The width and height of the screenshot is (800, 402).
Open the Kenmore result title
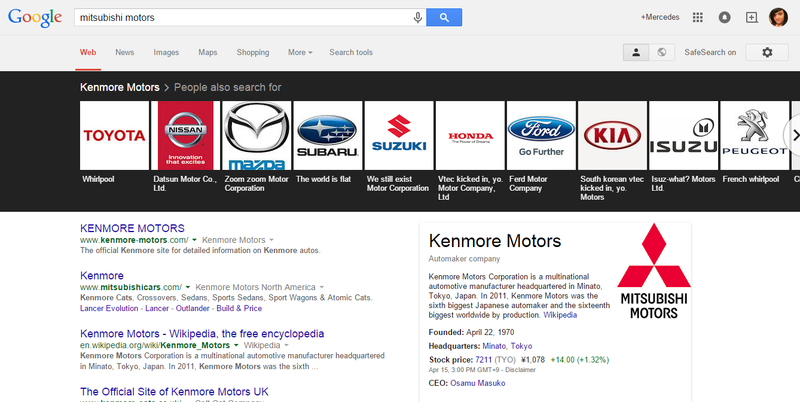point(102,275)
